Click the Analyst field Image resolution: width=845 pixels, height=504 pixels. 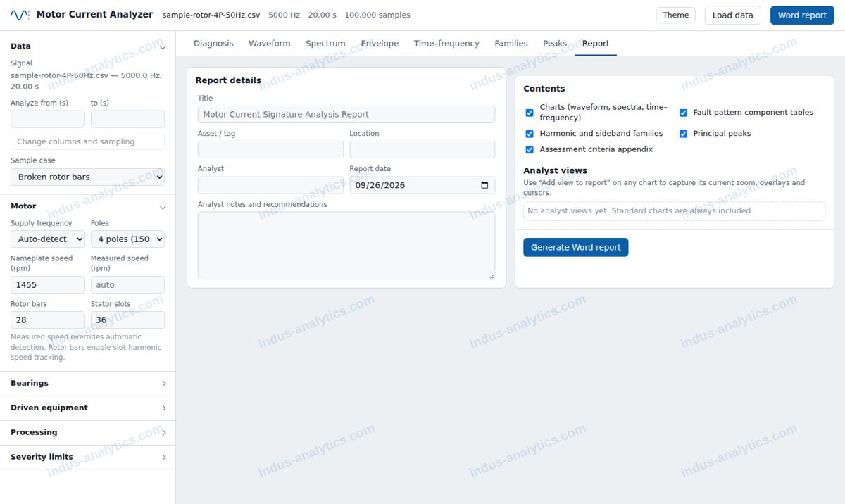click(270, 185)
